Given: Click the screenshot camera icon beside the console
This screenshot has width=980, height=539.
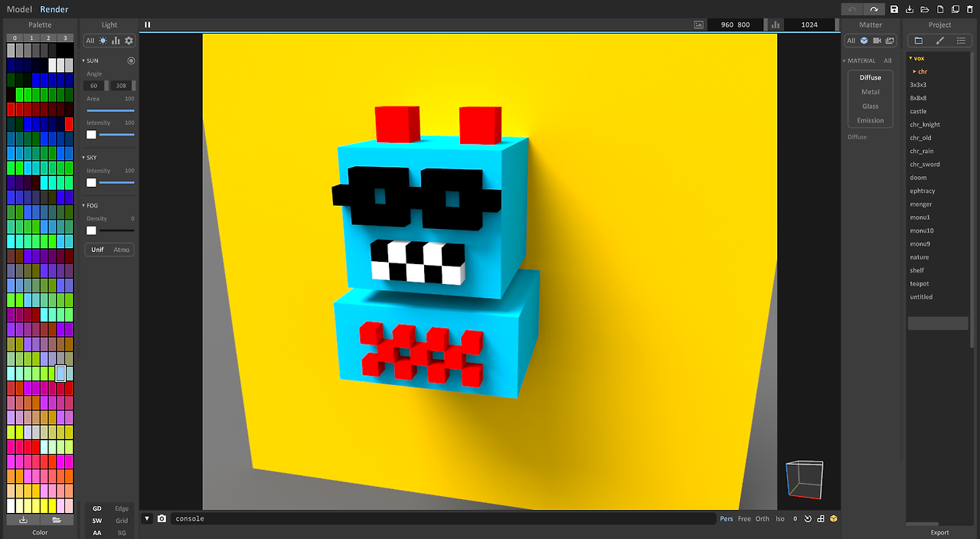Looking at the screenshot, I should [162, 518].
